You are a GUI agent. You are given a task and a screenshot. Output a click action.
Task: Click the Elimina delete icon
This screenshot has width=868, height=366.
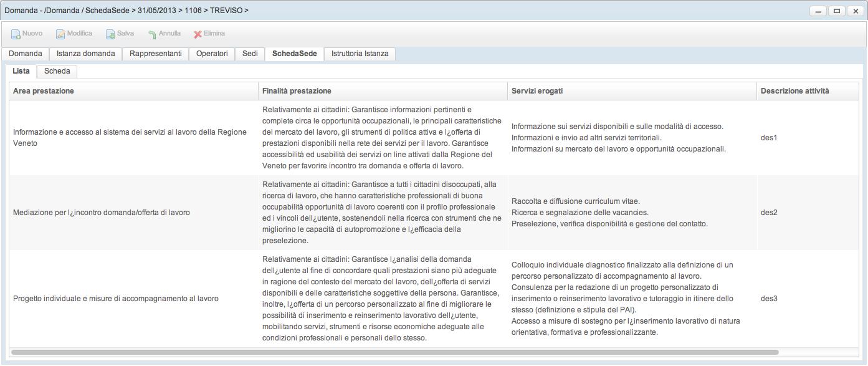(x=198, y=34)
